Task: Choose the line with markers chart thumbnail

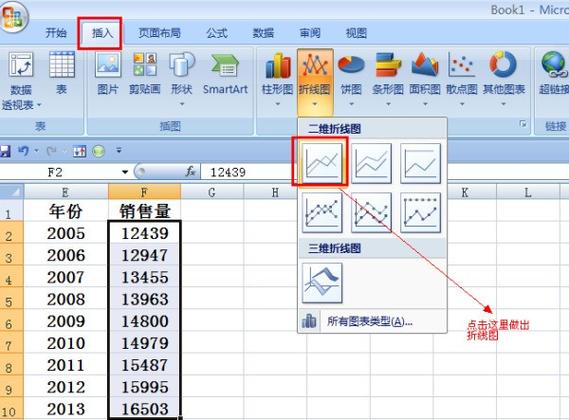Action: click(322, 212)
